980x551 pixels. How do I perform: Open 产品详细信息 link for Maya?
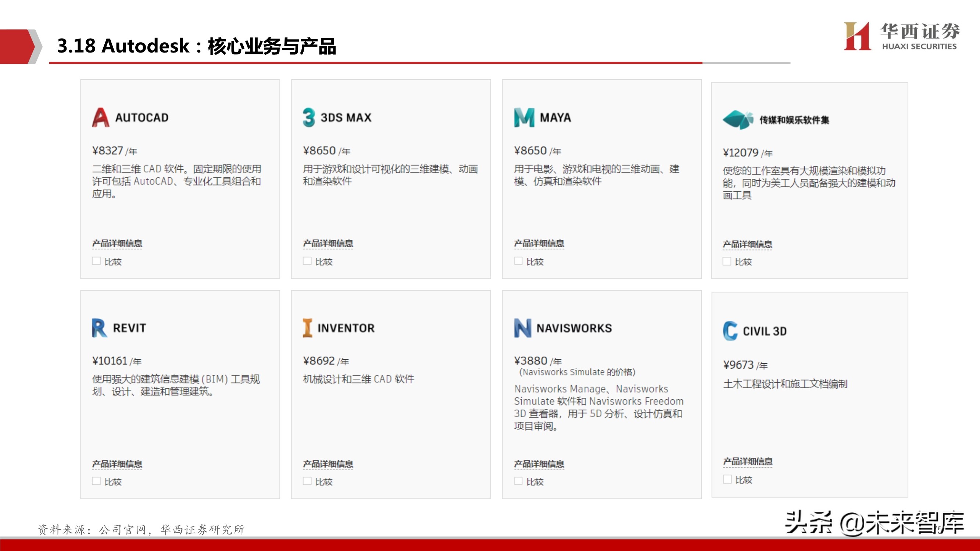[539, 244]
